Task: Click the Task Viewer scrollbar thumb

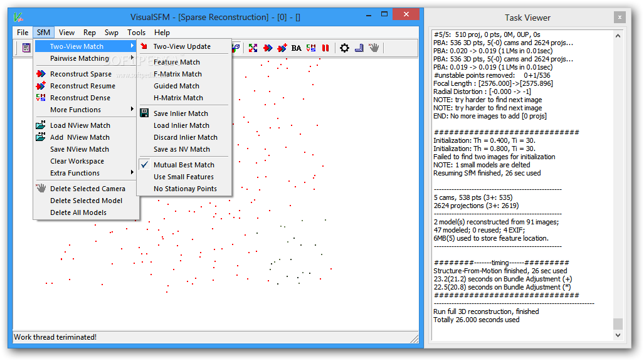Action: click(x=618, y=323)
